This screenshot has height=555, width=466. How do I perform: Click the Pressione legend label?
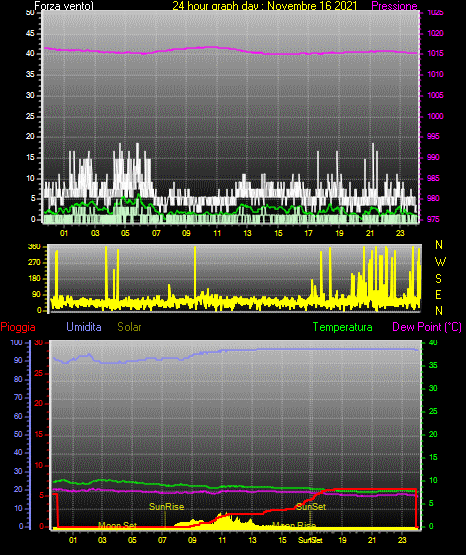click(x=394, y=6)
